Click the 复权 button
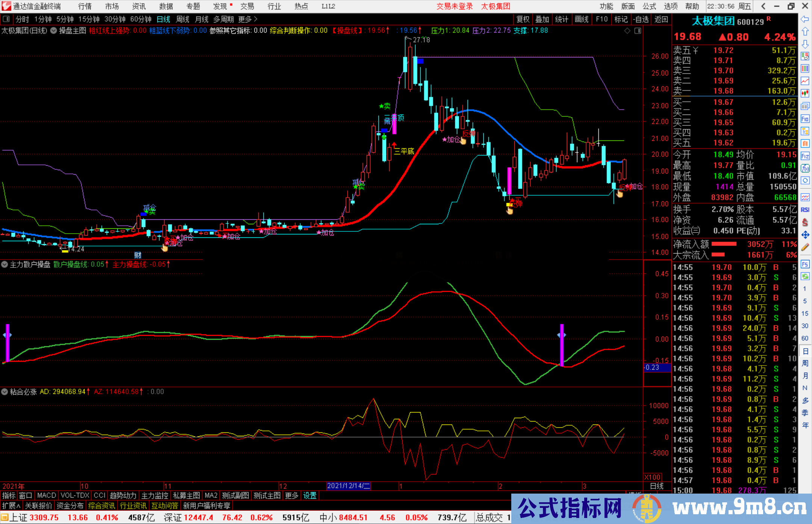Image resolution: width=812 pixels, height=524 pixels. coord(523,19)
